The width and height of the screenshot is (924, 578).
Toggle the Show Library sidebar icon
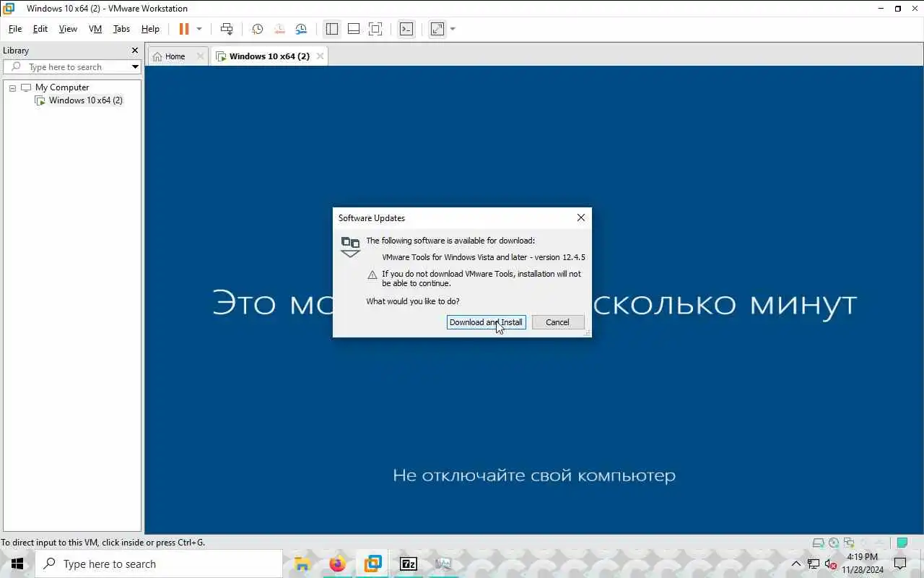pos(332,29)
